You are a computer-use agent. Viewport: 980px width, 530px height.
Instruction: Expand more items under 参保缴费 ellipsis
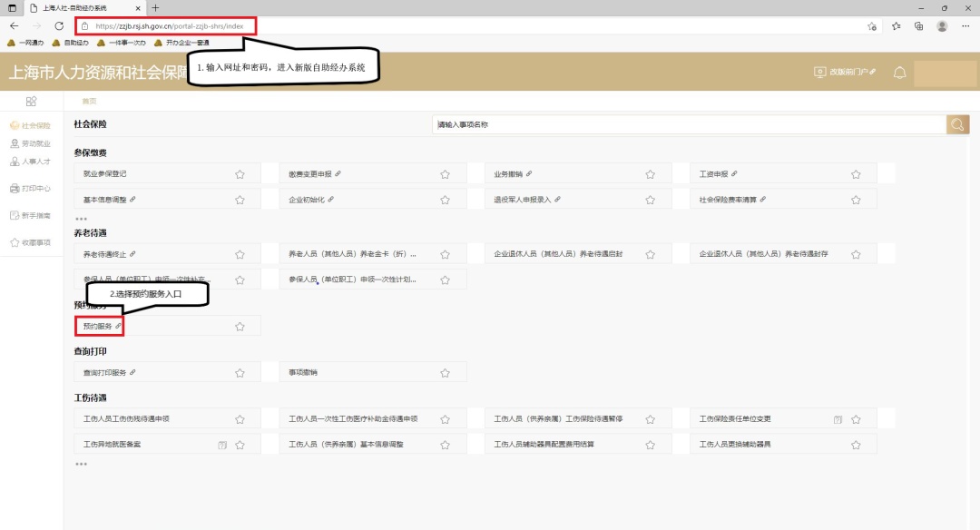pos(81,219)
